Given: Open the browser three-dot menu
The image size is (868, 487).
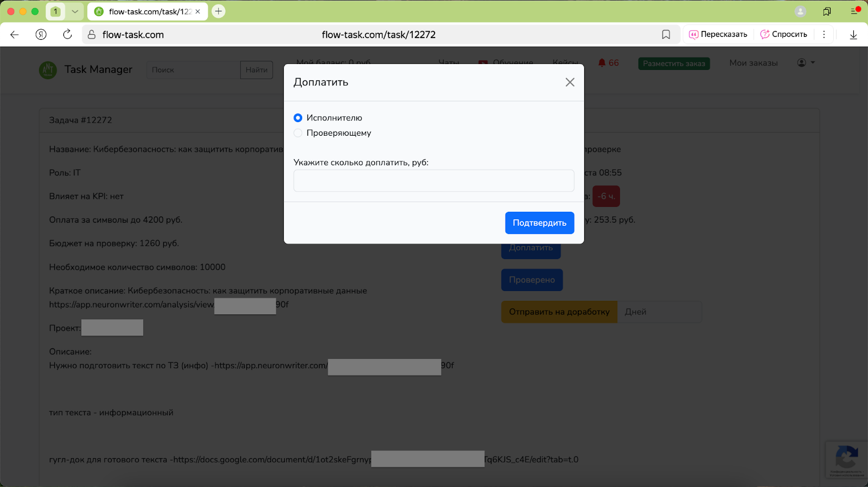Looking at the screenshot, I should [824, 35].
